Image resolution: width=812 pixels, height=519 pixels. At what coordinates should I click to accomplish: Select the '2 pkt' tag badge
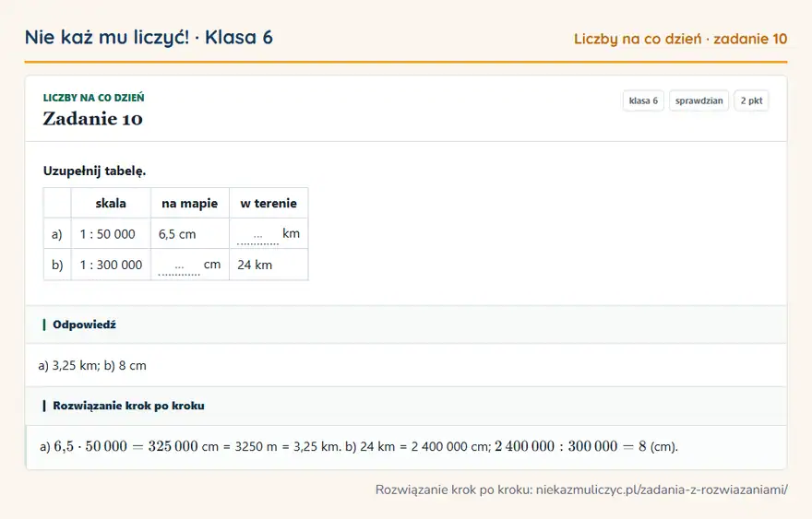click(x=751, y=100)
